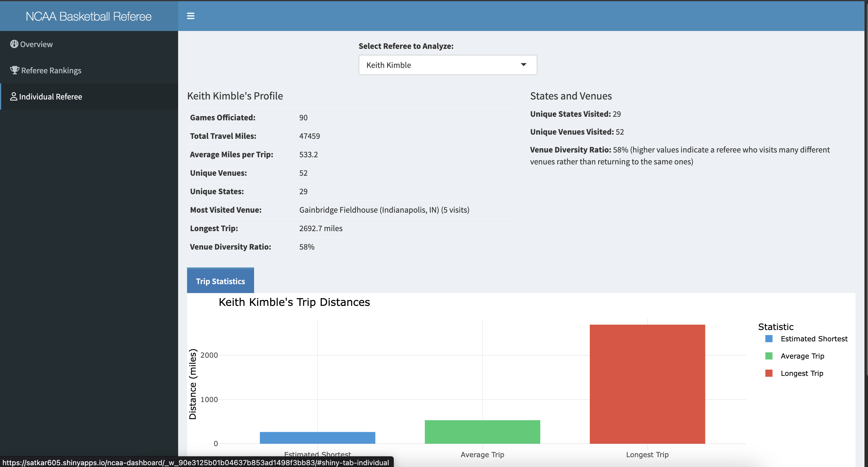Navigate to the Overview section
Screen dimensions: 868x467
pyautogui.click(x=36, y=44)
